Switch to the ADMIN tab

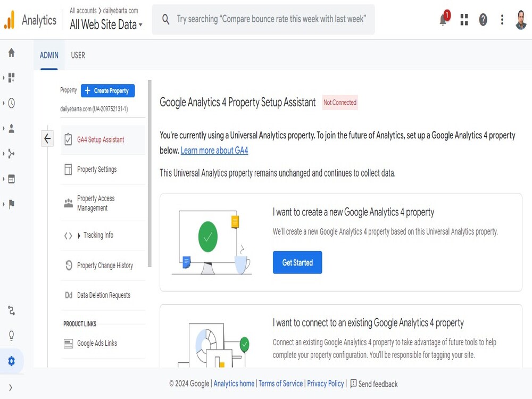(x=49, y=55)
